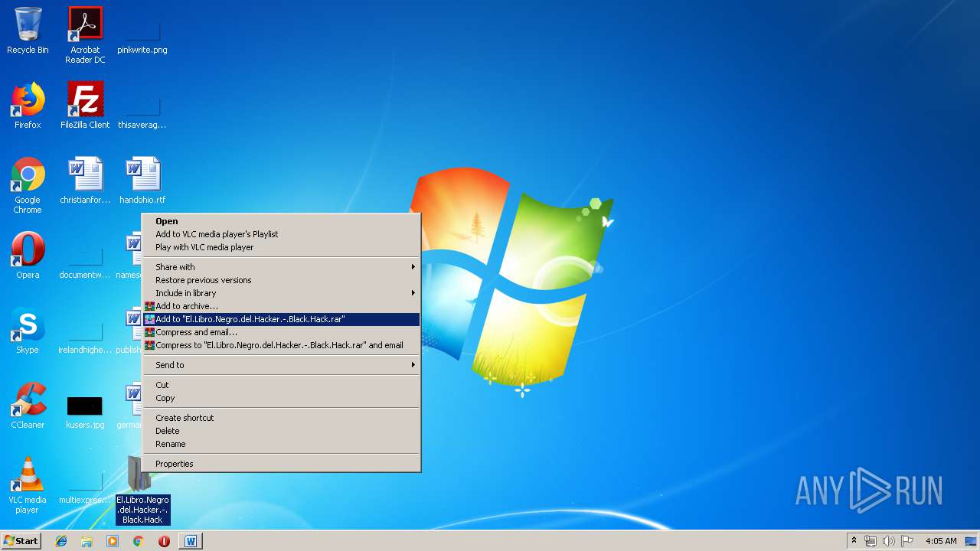
Task: Choose Cut from context menu
Action: click(x=282, y=385)
